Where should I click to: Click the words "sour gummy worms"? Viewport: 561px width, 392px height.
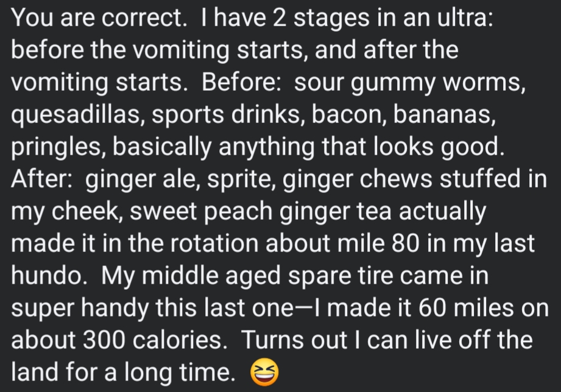409,83
